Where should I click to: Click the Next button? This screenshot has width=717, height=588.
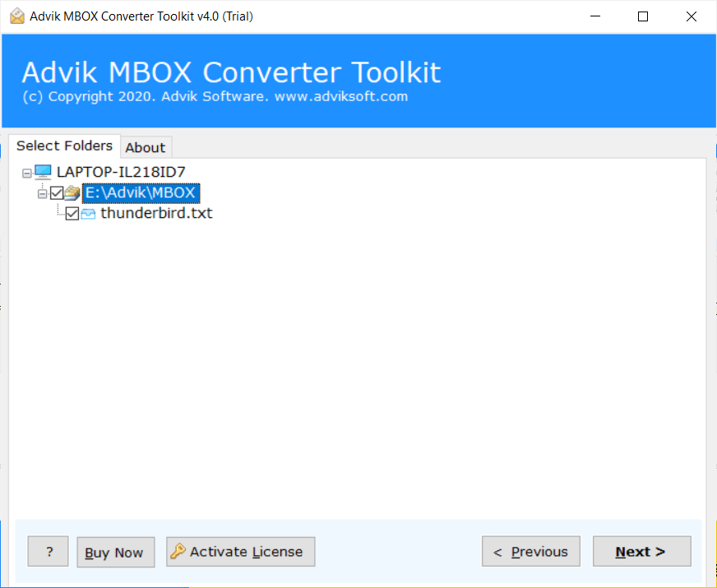click(641, 551)
